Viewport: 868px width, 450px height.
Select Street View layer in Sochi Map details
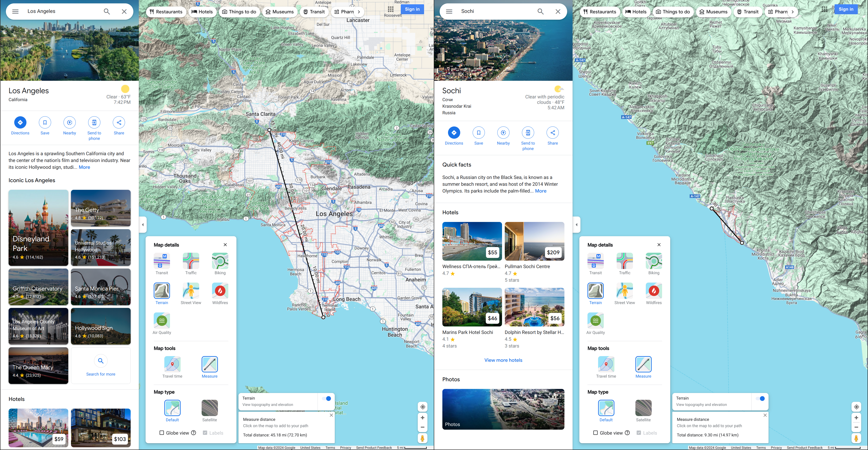point(625,293)
